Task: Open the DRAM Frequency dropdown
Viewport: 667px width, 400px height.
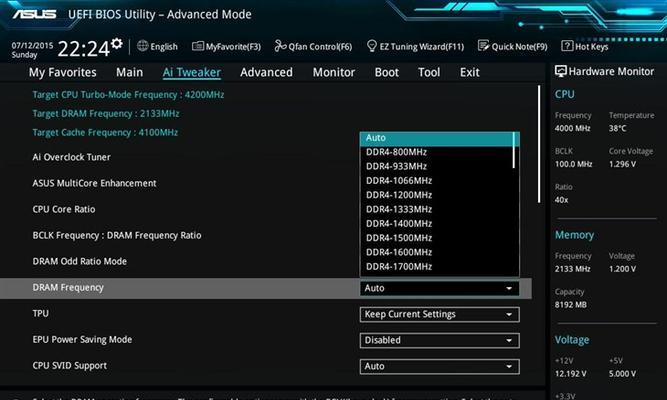Action: (439, 288)
